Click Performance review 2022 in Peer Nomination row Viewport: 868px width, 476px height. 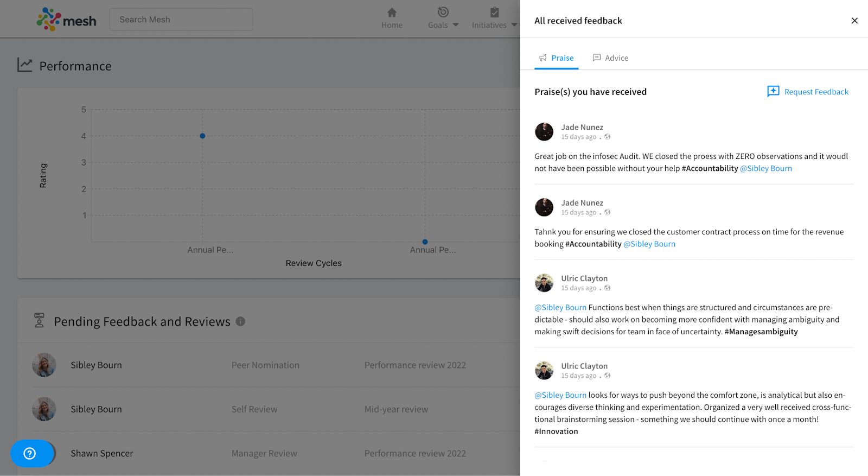click(415, 365)
